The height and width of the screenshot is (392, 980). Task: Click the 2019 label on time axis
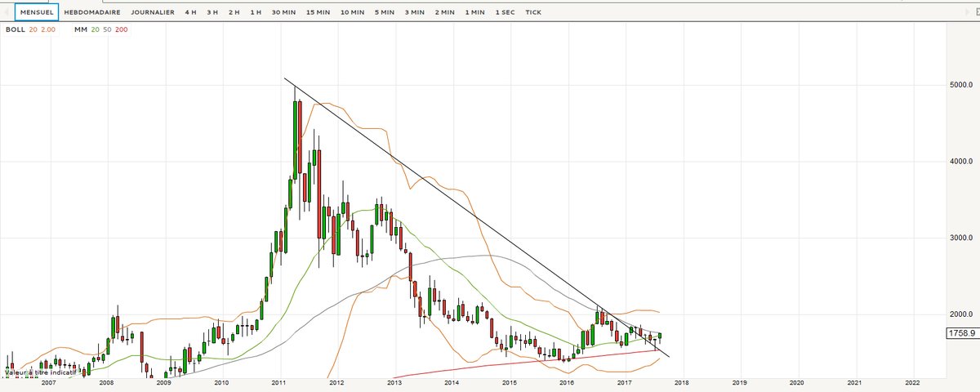[740, 382]
